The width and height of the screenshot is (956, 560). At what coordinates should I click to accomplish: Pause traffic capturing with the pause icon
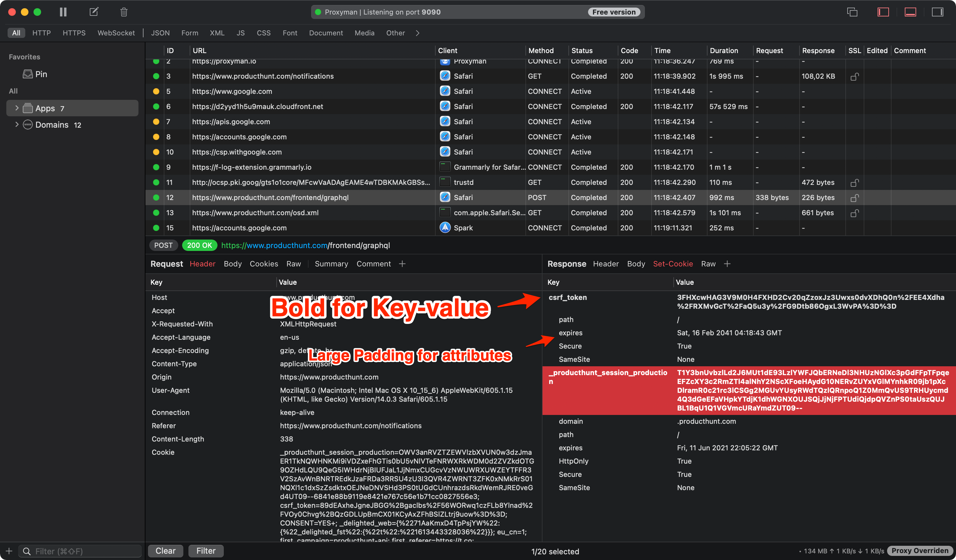click(x=63, y=12)
